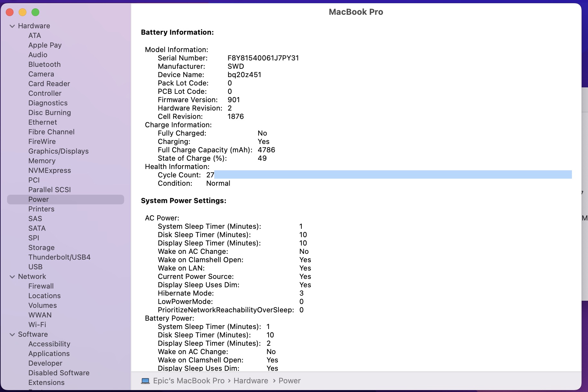Collapse the Software section chevron
The width and height of the screenshot is (588, 392).
12,334
